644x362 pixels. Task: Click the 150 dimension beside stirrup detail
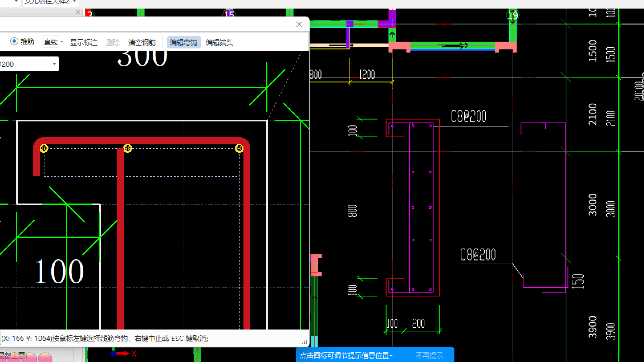tap(578, 281)
